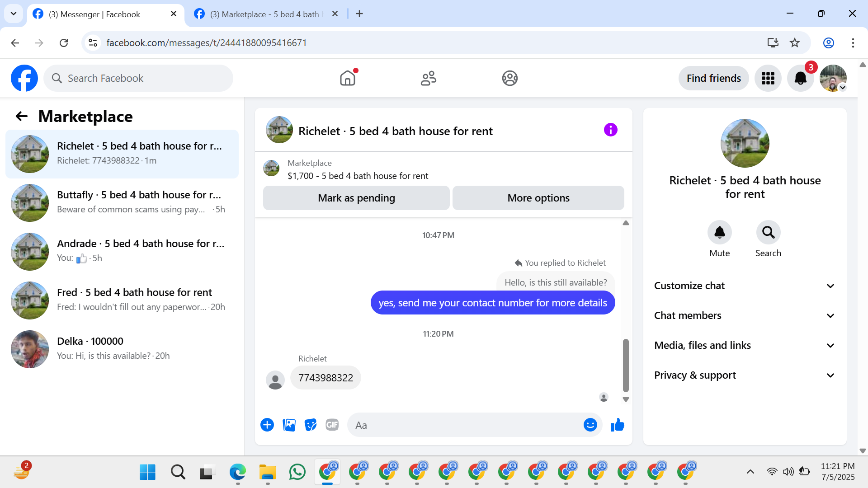Expand the Chat members section
Viewport: 868px width, 488px height.
[745, 315]
